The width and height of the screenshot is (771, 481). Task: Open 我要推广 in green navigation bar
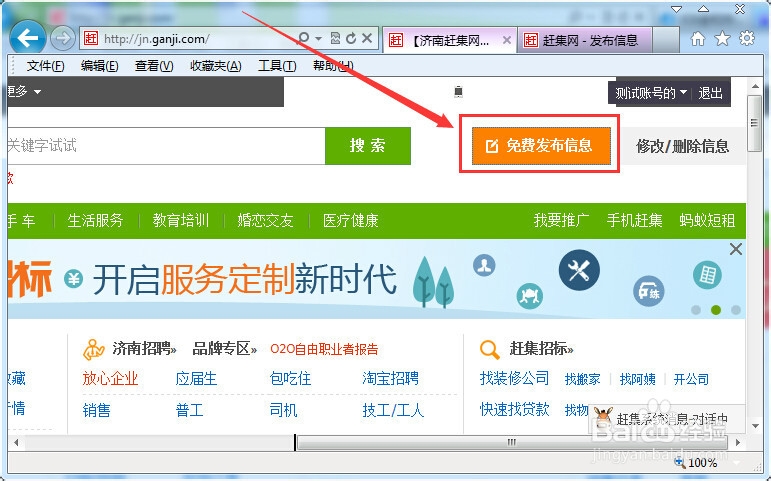click(x=562, y=220)
